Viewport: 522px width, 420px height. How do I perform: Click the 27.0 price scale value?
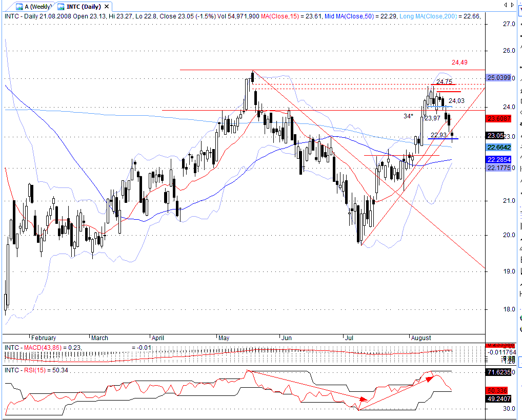(509, 24)
